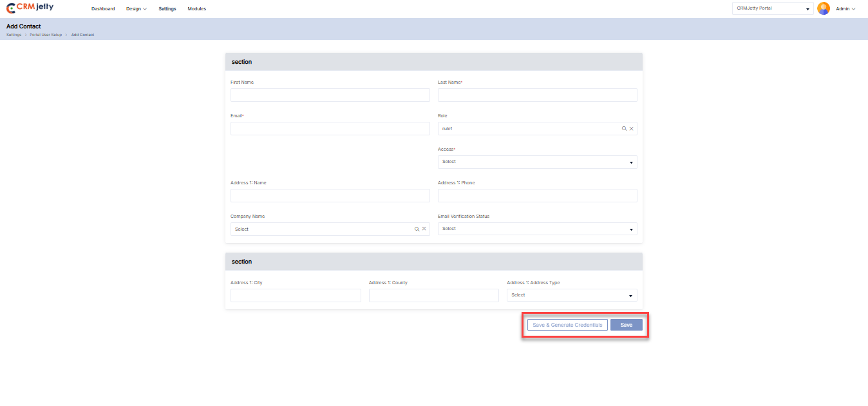Image resolution: width=868 pixels, height=406 pixels.
Task: Click Save & Generate Credentials button
Action: coord(567,325)
